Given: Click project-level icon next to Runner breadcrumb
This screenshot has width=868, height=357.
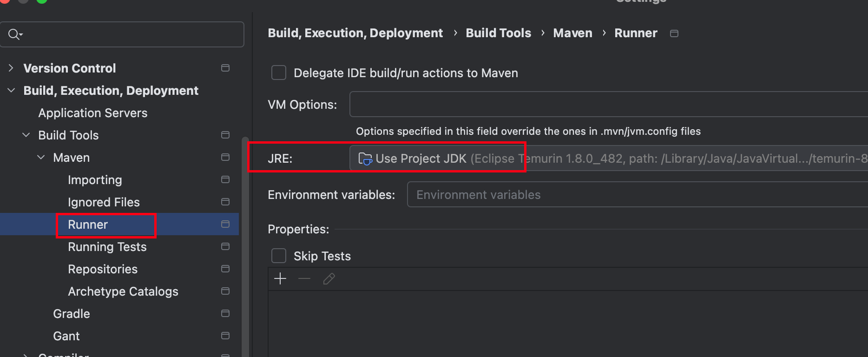Looking at the screenshot, I should click(x=674, y=33).
